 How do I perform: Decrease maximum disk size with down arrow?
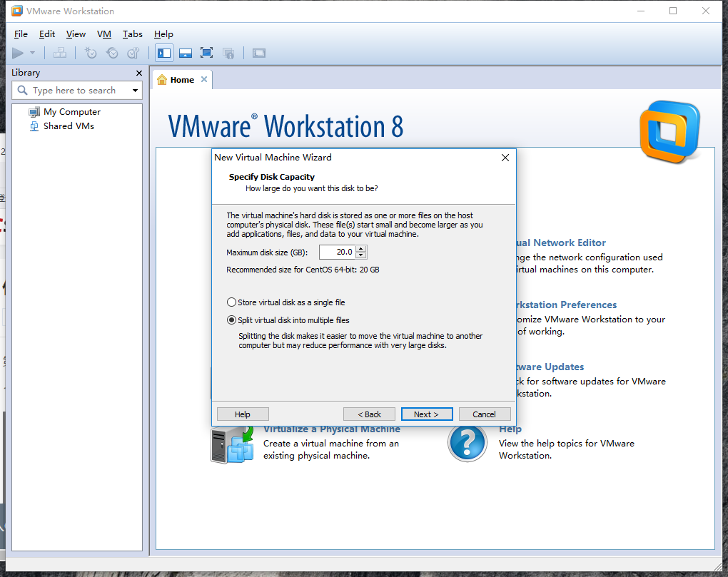[x=360, y=255]
